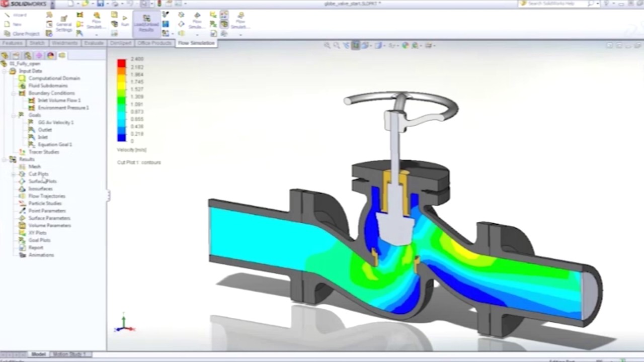Click the Zoom to Fit icon in view toolbar

tap(327, 45)
